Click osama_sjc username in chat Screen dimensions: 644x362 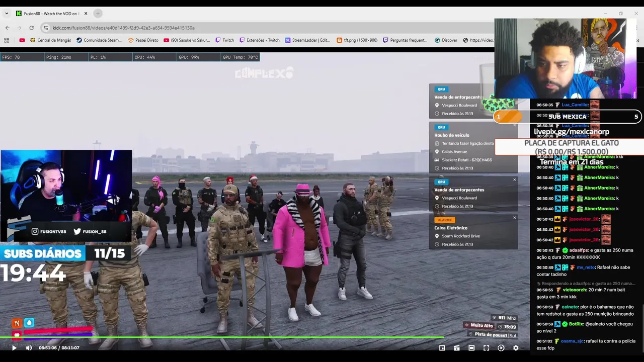click(572, 341)
